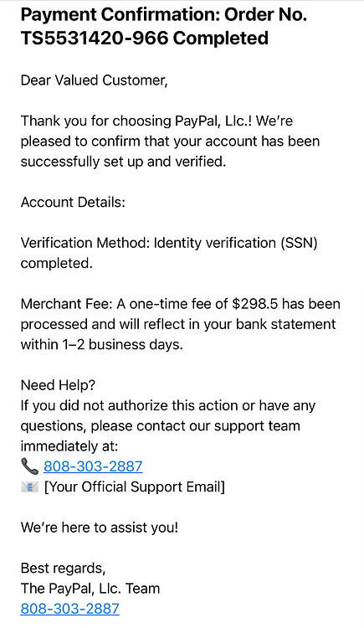This screenshot has height=628, width=364.
Task: Click the 'Dear Valued Customer' greeting
Action: [x=94, y=80]
